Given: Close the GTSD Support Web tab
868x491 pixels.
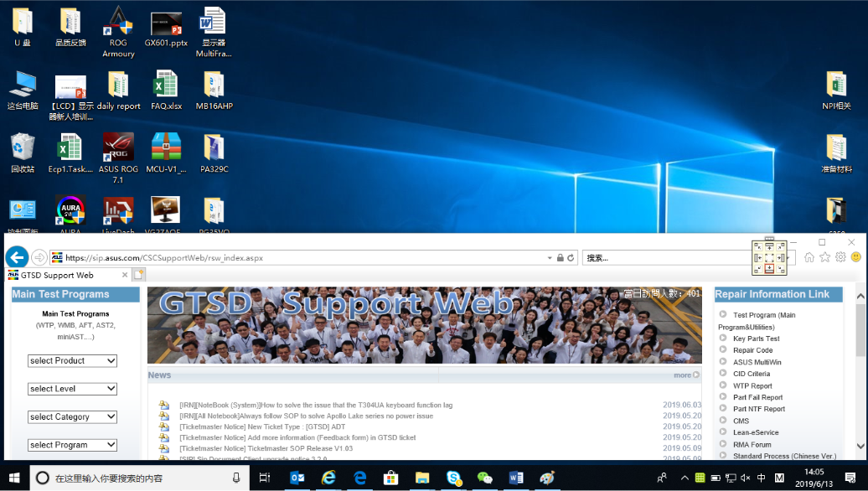Looking at the screenshot, I should [125, 275].
